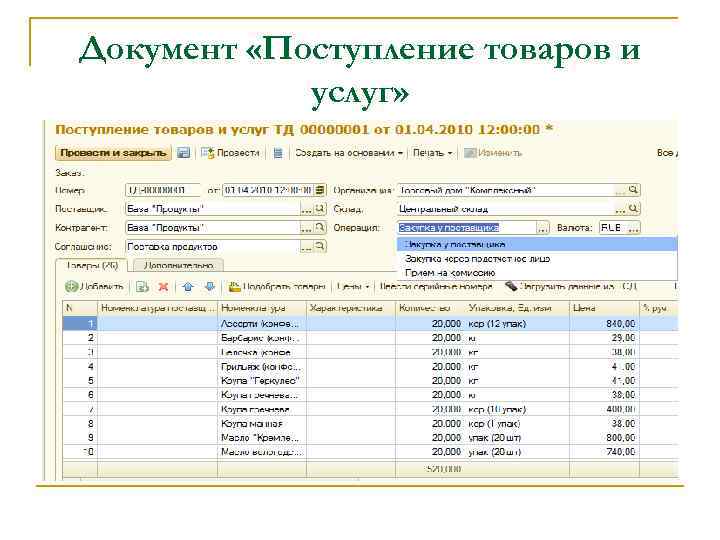Click 'Крупа манная' cell in row 8
The width and height of the screenshot is (720, 540).
coord(262,423)
